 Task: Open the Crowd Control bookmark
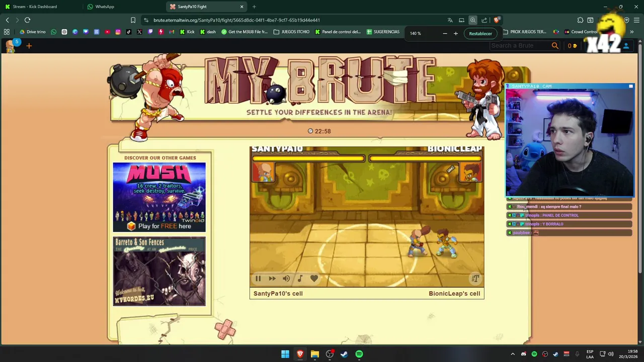pyautogui.click(x=582, y=32)
